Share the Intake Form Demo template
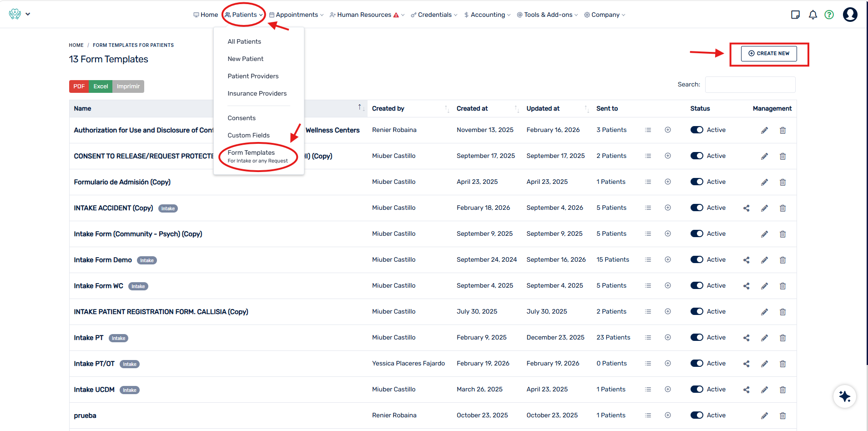The height and width of the screenshot is (431, 868). 747,260
